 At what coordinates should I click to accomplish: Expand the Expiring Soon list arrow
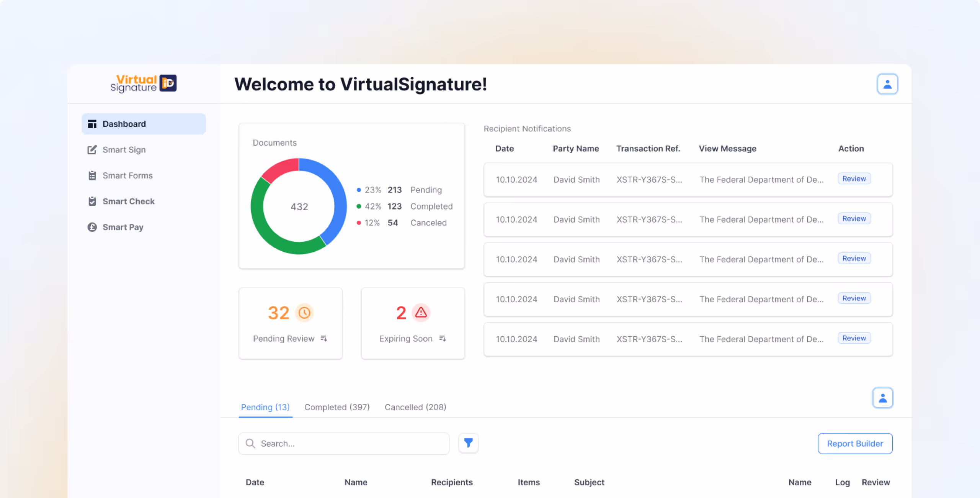pyautogui.click(x=443, y=339)
